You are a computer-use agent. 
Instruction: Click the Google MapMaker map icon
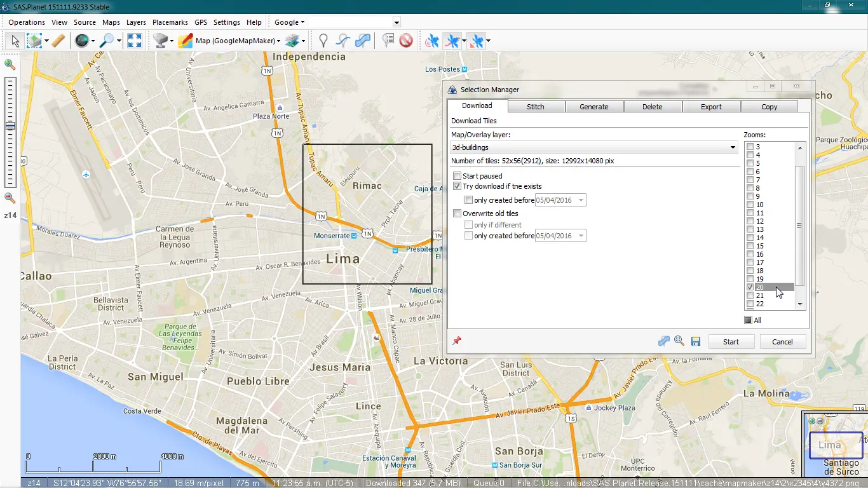[x=186, y=41]
